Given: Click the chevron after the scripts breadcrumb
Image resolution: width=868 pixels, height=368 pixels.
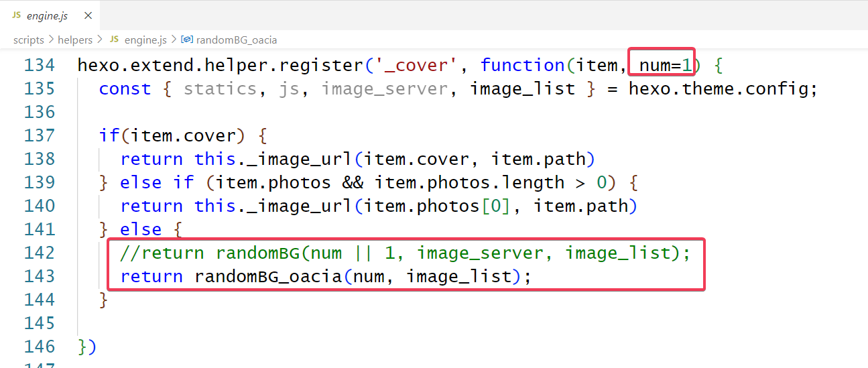Looking at the screenshot, I should click(50, 40).
